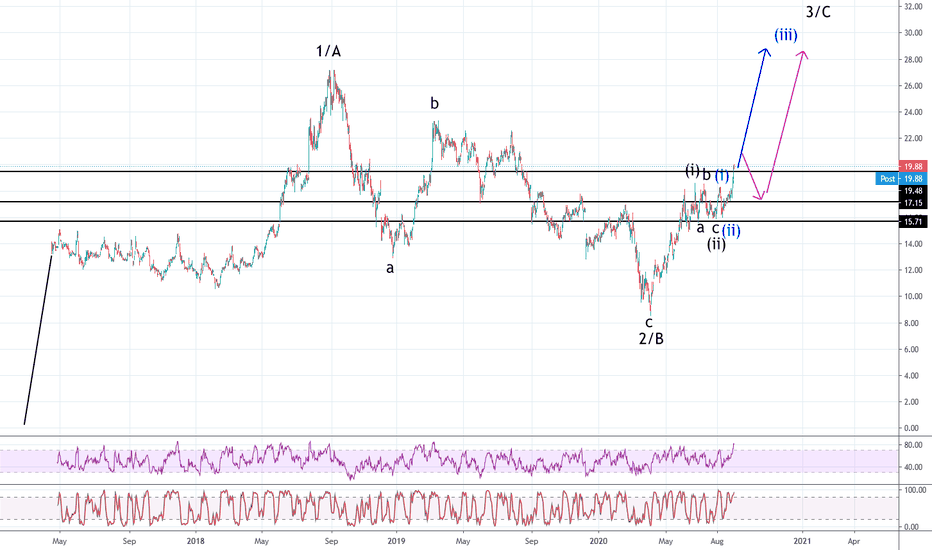
Task: Select the black (ii) wave label
Action: pyautogui.click(x=716, y=244)
